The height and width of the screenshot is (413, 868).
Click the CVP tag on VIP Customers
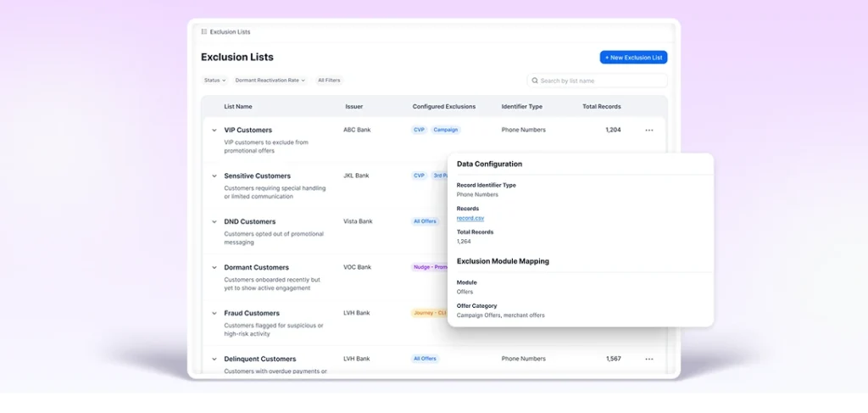[419, 130]
